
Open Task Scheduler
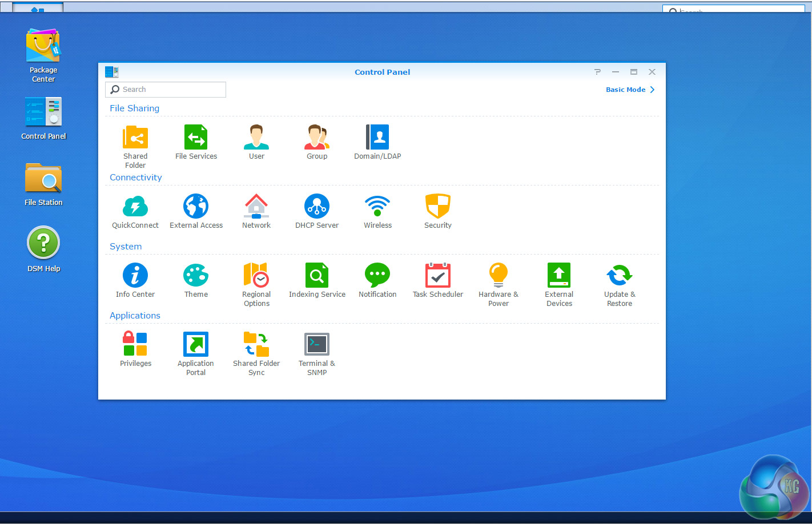click(438, 276)
